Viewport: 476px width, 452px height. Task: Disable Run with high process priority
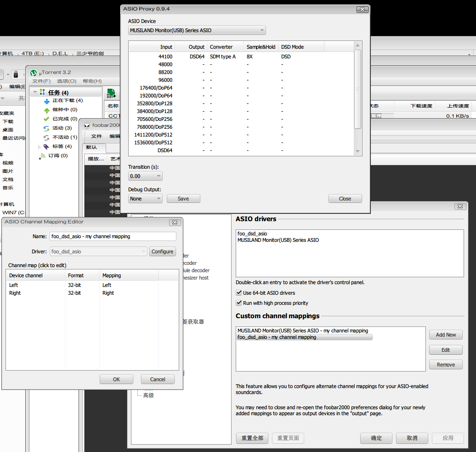(238, 303)
